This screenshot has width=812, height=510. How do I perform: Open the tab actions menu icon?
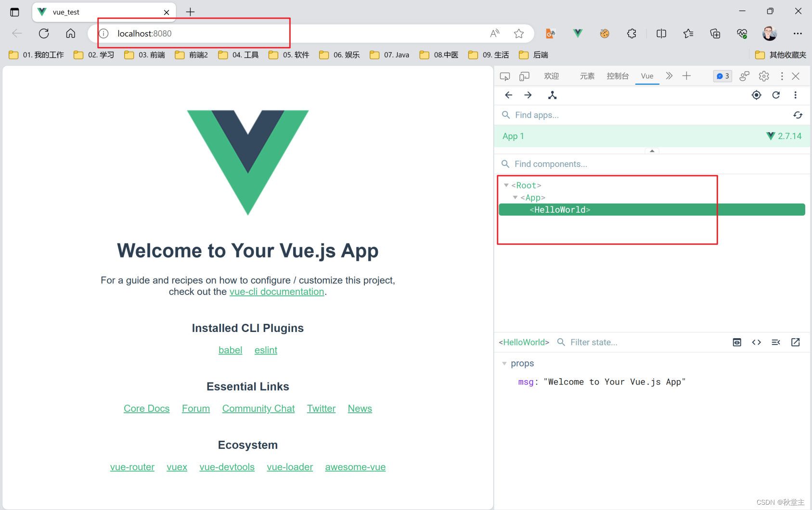click(x=14, y=12)
